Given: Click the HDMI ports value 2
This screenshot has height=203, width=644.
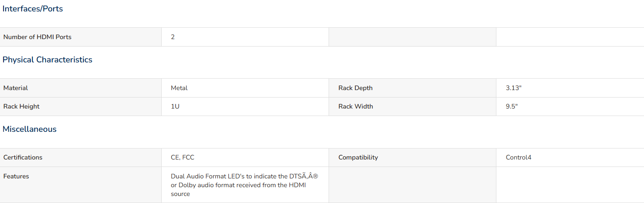Looking at the screenshot, I should tap(173, 37).
